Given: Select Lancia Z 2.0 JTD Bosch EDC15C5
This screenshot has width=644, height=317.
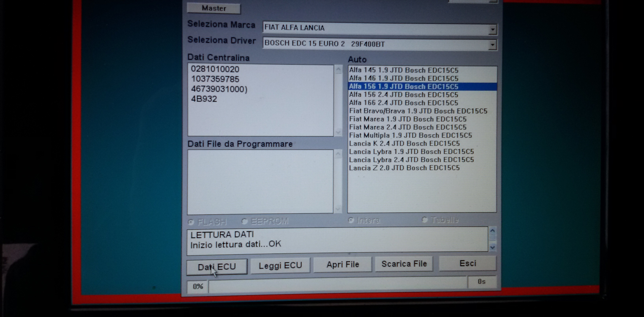Looking at the screenshot, I should coord(422,168).
